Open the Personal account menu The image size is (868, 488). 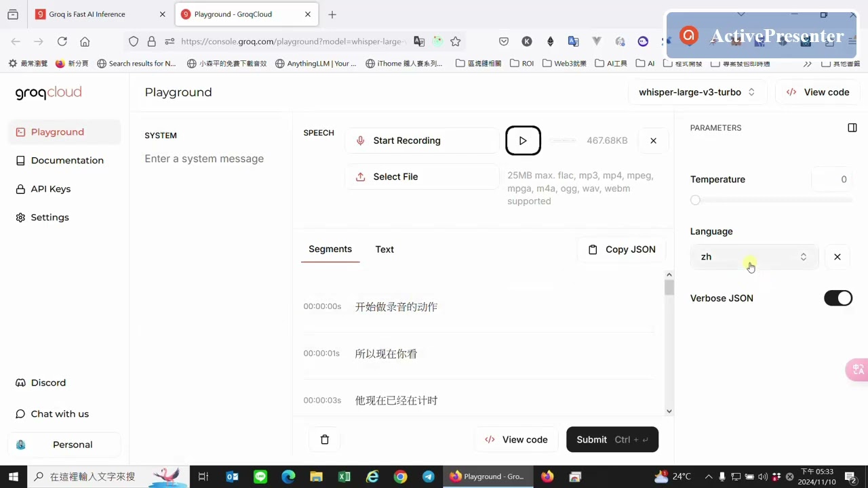click(64, 445)
